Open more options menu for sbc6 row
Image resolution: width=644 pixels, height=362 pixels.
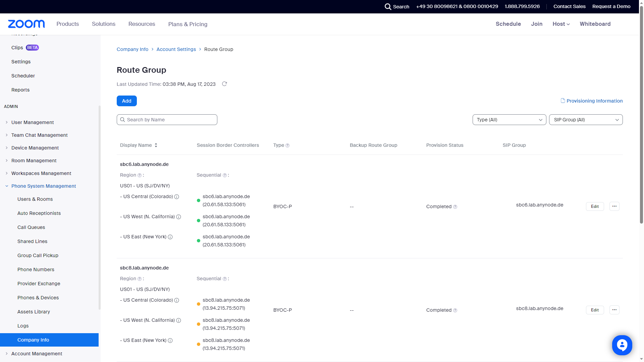[614, 206]
